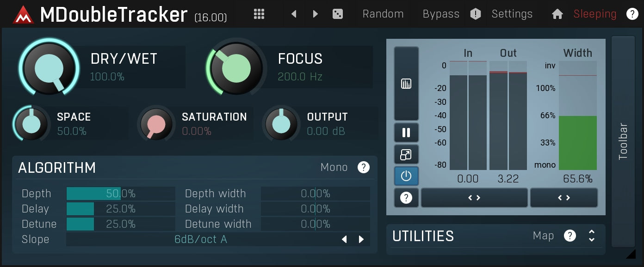Click Map in the Utilities panel
644x267 pixels.
pyautogui.click(x=544, y=236)
